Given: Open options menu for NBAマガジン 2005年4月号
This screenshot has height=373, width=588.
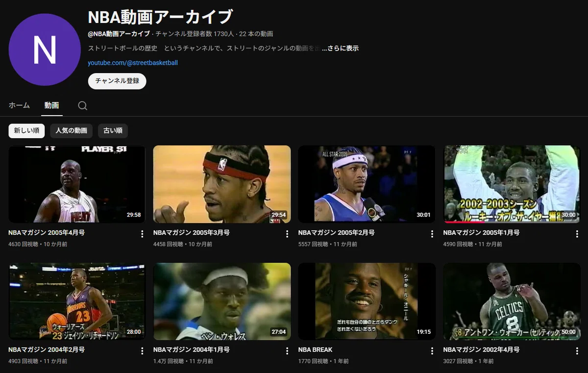Looking at the screenshot, I should [x=143, y=234].
